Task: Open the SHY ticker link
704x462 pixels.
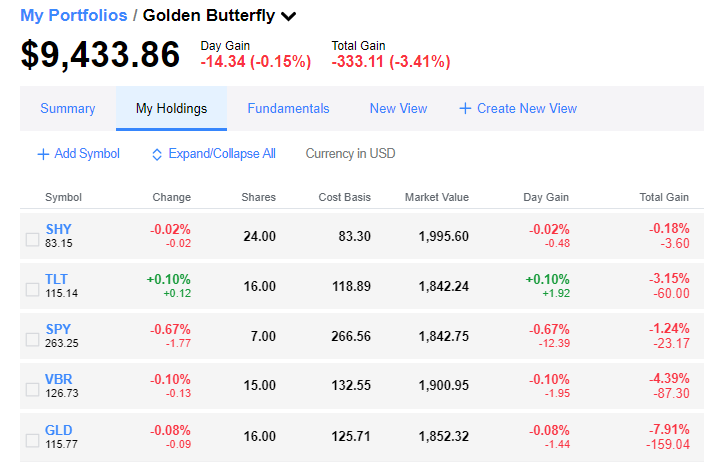Action: 58,229
